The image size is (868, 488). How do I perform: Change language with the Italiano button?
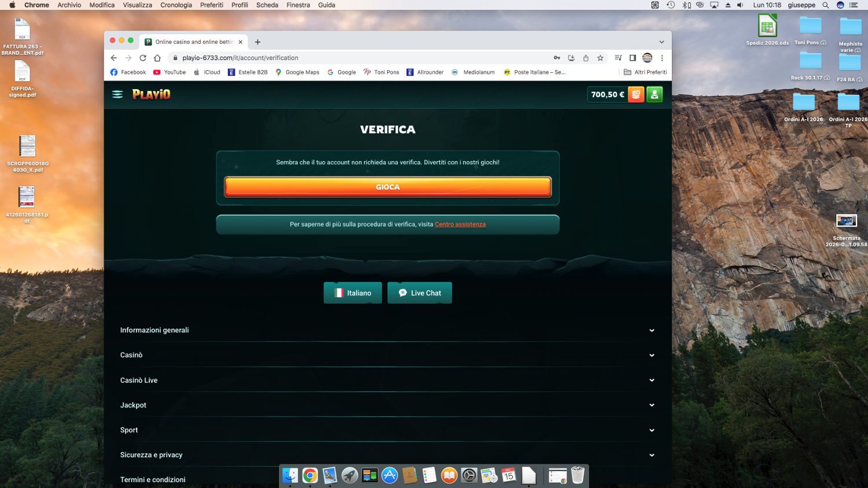tap(352, 293)
